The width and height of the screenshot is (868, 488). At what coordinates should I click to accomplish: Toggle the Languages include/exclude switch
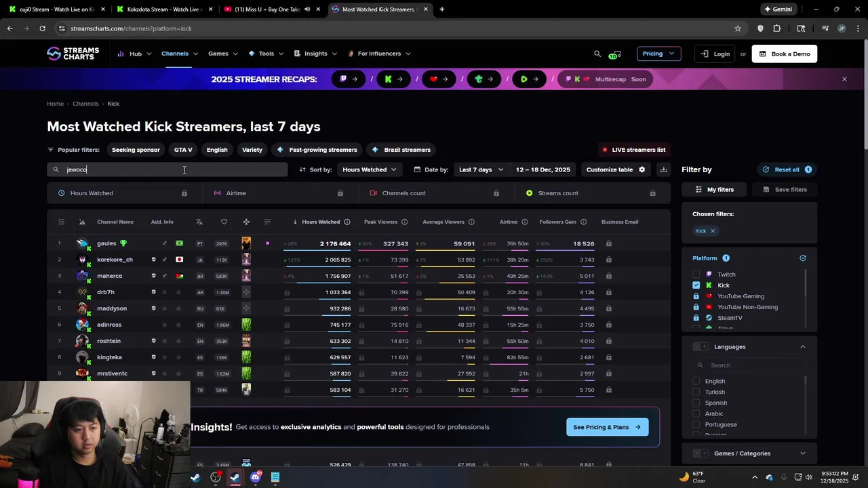click(701, 347)
